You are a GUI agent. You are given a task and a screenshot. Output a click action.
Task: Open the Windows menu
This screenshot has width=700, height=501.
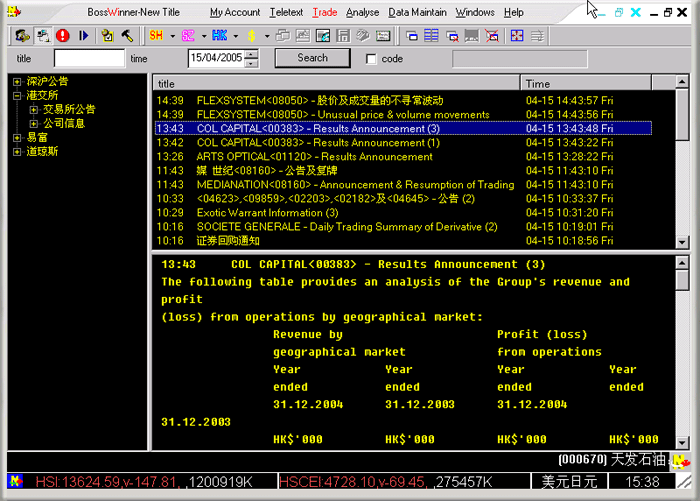[475, 13]
